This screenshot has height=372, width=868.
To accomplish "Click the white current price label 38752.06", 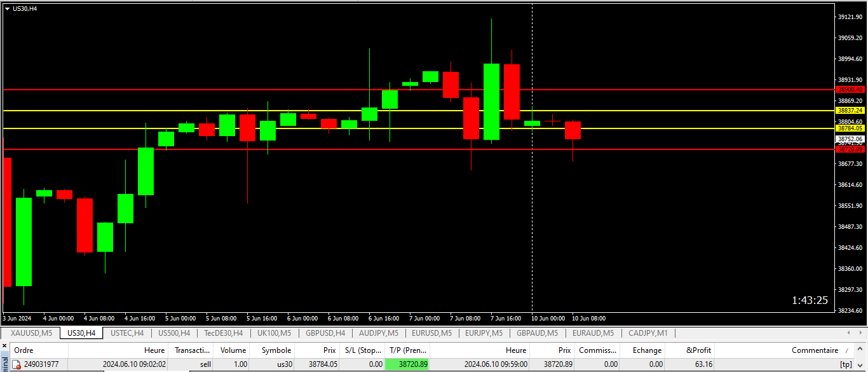I will tap(850, 139).
